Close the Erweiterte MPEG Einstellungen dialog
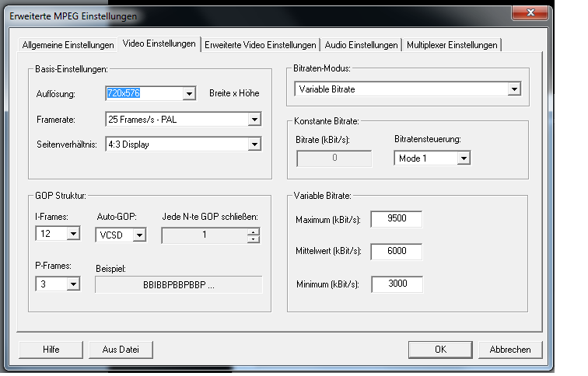The image size is (588, 376). click(x=530, y=12)
